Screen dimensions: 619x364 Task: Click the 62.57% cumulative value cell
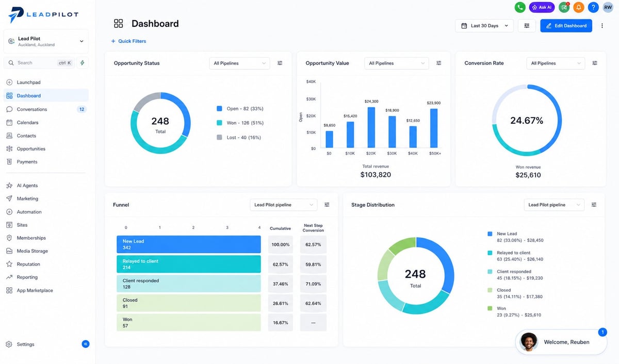pyautogui.click(x=281, y=264)
